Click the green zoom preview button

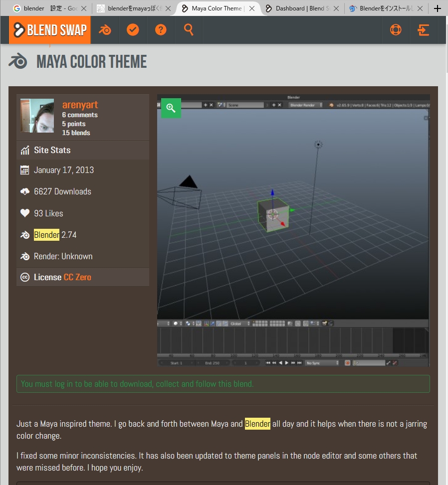click(171, 108)
